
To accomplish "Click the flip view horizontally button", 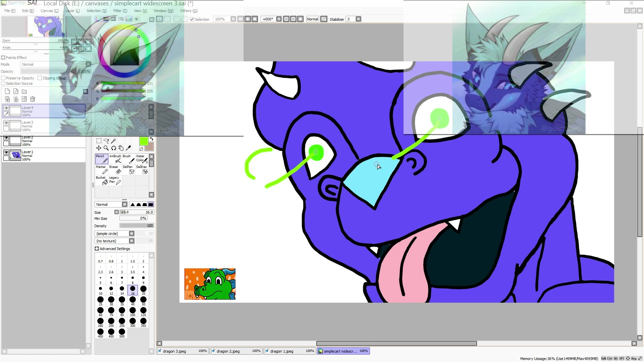I will tap(324, 19).
